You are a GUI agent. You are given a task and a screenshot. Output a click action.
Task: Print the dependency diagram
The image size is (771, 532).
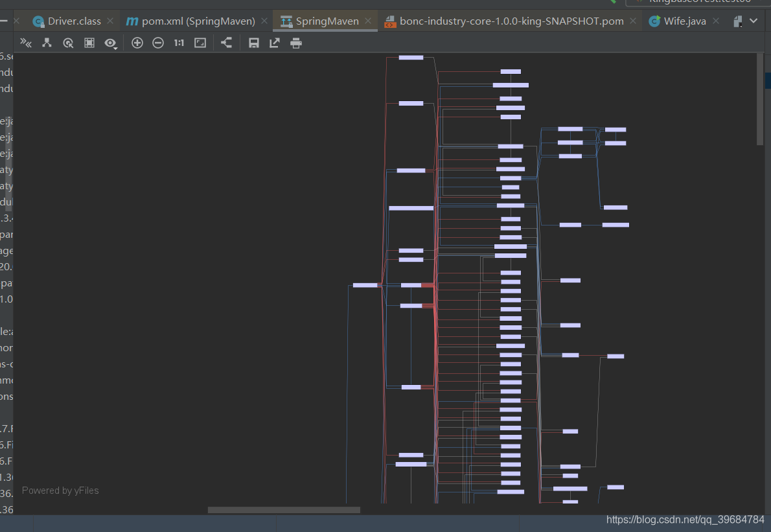coord(296,43)
